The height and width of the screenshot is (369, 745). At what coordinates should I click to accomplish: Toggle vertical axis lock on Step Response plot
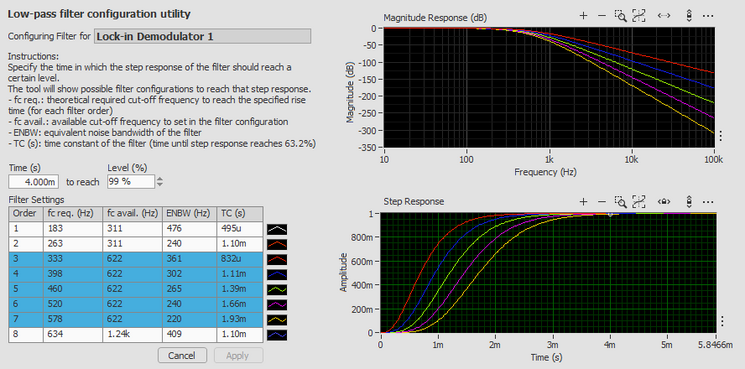(x=688, y=201)
